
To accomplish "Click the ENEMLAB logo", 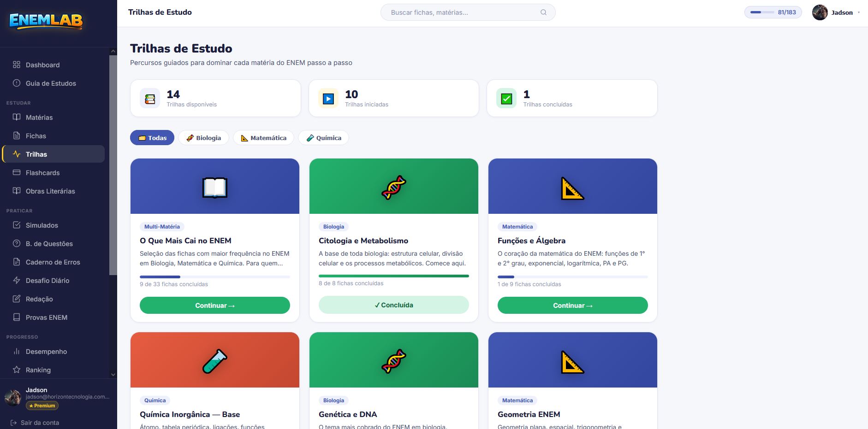I will (x=46, y=21).
